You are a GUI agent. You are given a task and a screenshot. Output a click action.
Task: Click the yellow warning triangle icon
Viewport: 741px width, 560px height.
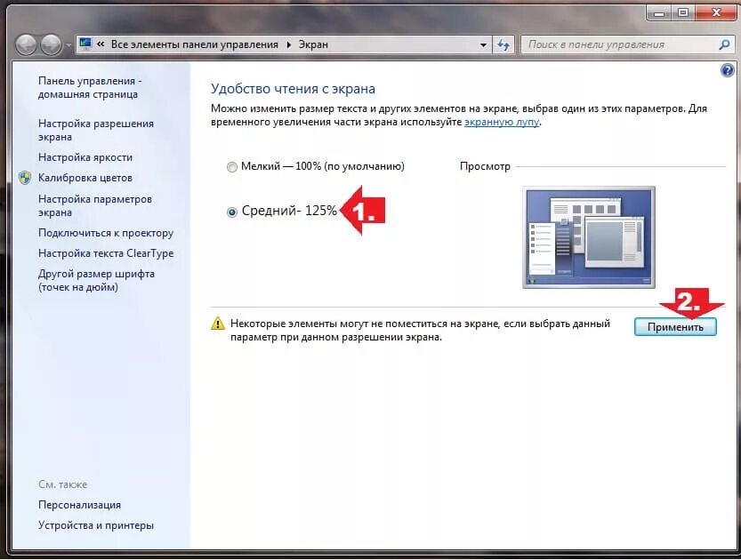[217, 324]
